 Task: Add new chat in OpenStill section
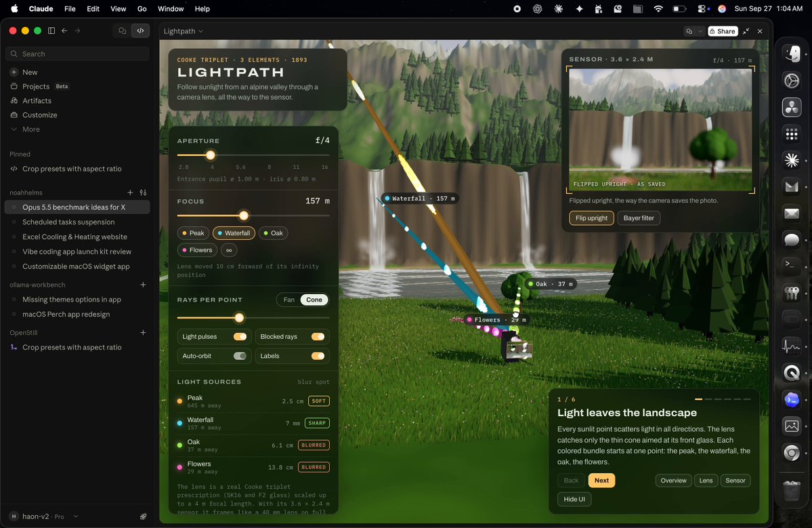click(143, 332)
